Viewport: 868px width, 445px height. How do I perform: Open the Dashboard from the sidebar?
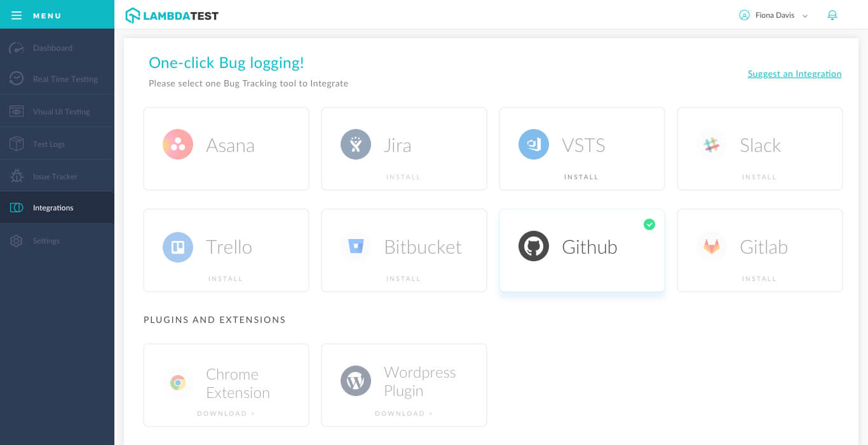point(53,48)
